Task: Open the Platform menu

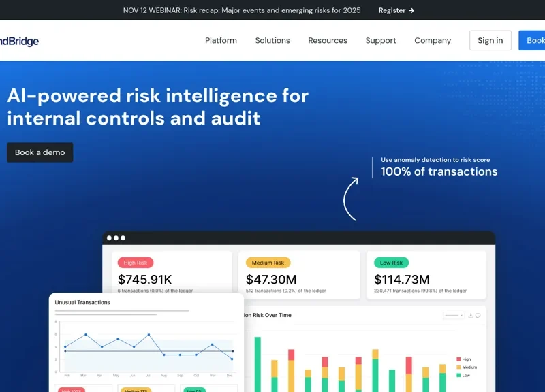Action: (x=221, y=40)
